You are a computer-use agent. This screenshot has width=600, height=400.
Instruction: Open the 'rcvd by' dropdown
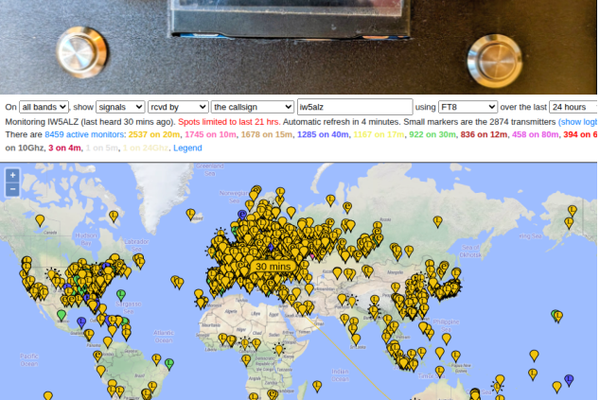tap(177, 107)
